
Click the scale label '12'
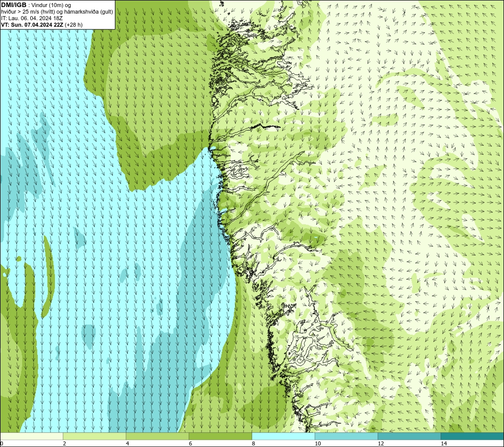(381, 443)
